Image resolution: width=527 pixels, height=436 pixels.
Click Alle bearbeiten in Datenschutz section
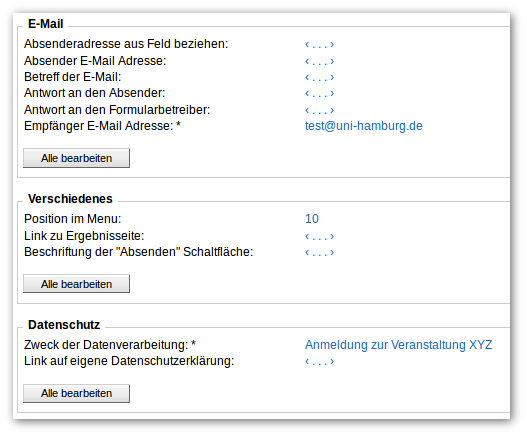pos(76,393)
